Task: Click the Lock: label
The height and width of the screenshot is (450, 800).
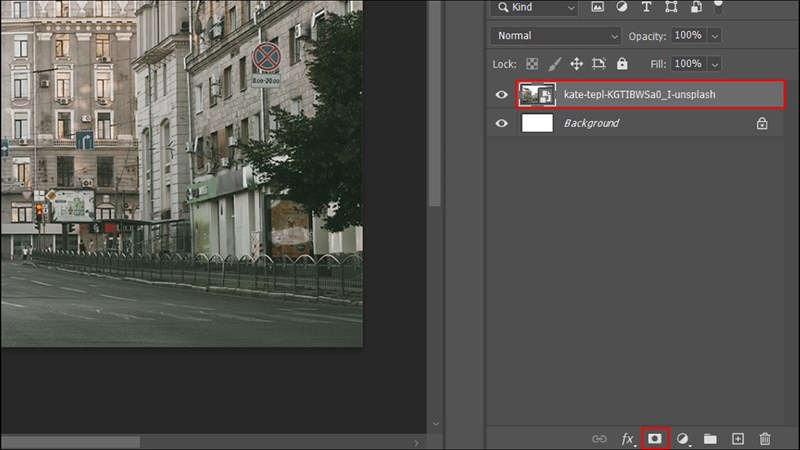Action: pyautogui.click(x=505, y=64)
